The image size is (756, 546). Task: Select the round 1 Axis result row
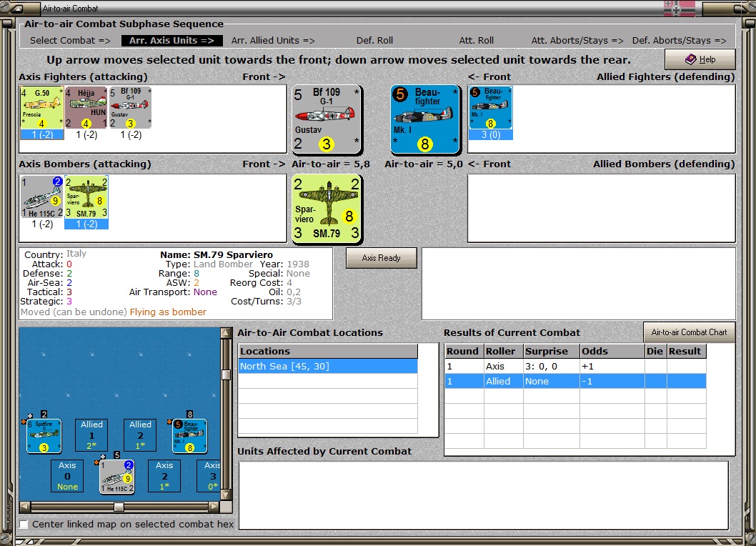[x=575, y=367]
